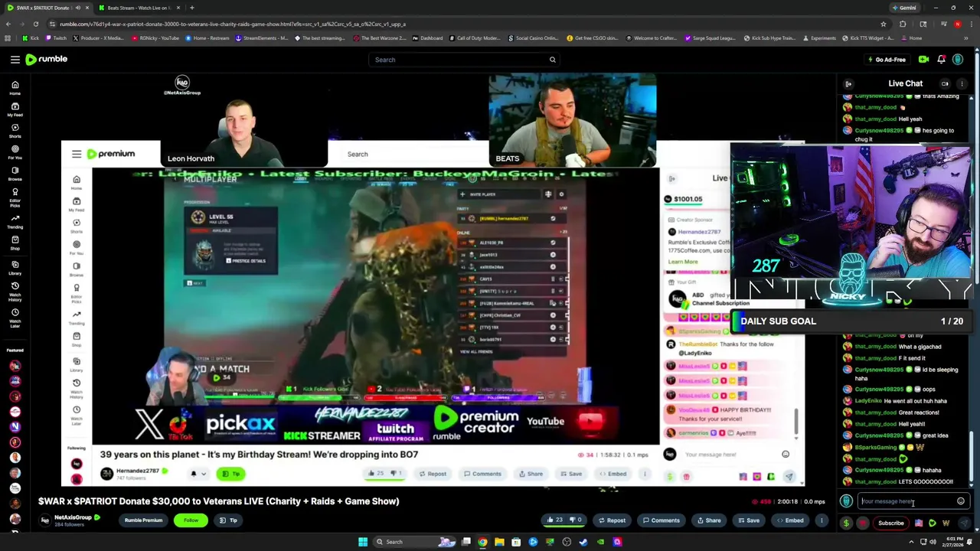Image resolution: width=980 pixels, height=551 pixels.
Task: Click the Share button
Action: (x=707, y=520)
